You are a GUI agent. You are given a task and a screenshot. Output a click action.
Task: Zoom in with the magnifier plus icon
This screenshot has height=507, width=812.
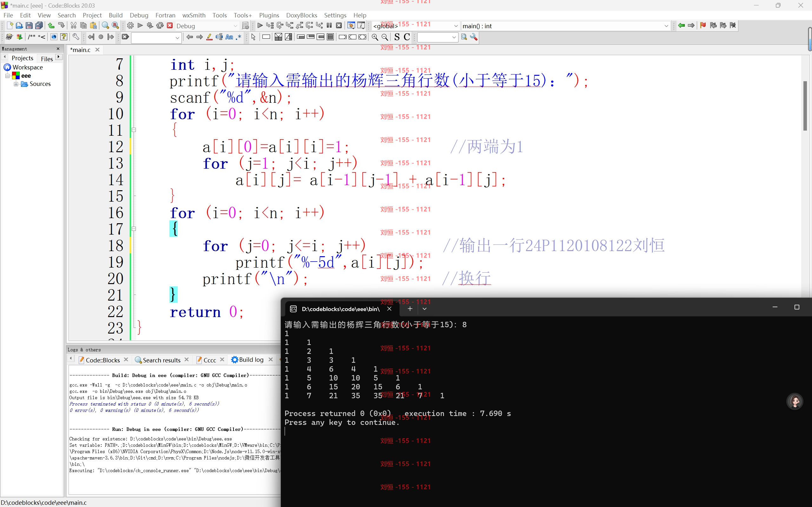coord(375,37)
